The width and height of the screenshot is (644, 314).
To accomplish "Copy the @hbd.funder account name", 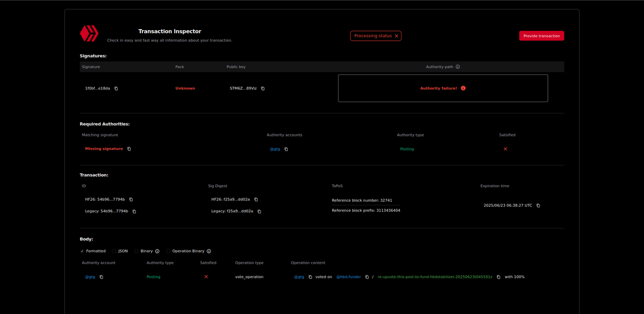I will click(x=367, y=277).
